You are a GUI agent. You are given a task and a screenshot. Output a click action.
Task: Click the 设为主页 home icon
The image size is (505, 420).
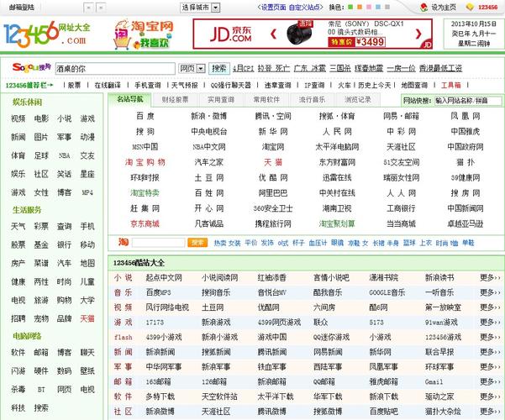[x=424, y=7]
